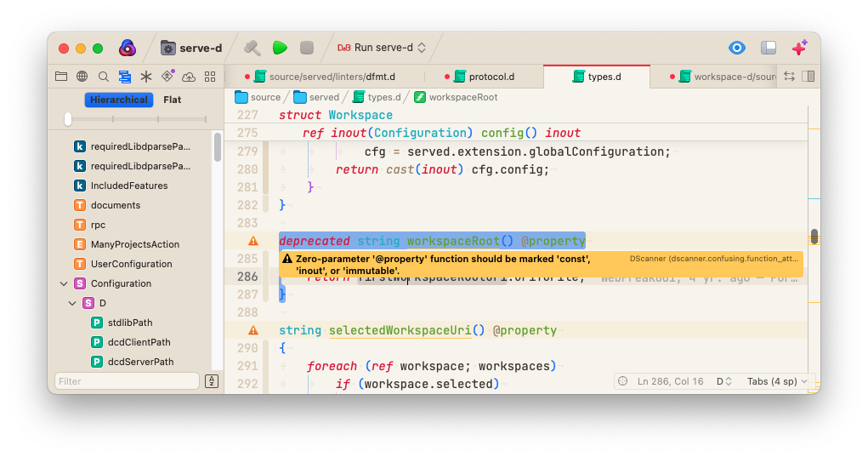Open the Files sidebar folder icon
The height and width of the screenshot is (457, 868).
(x=61, y=77)
